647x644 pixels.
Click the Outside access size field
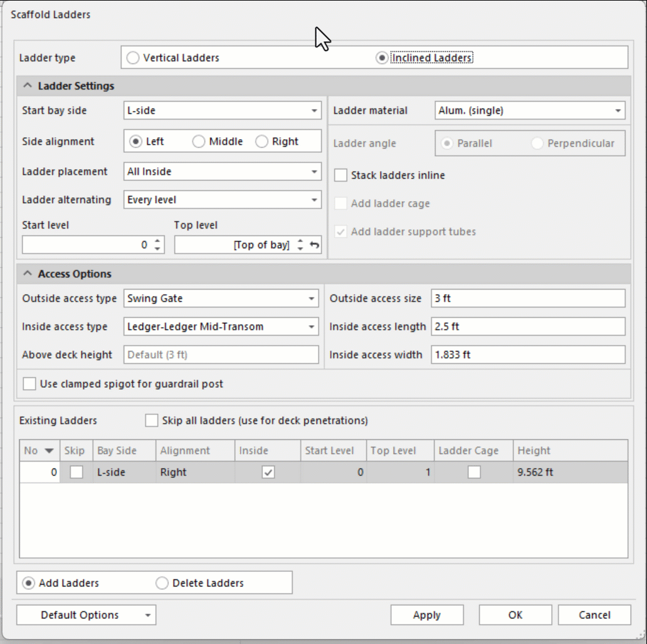(x=527, y=299)
